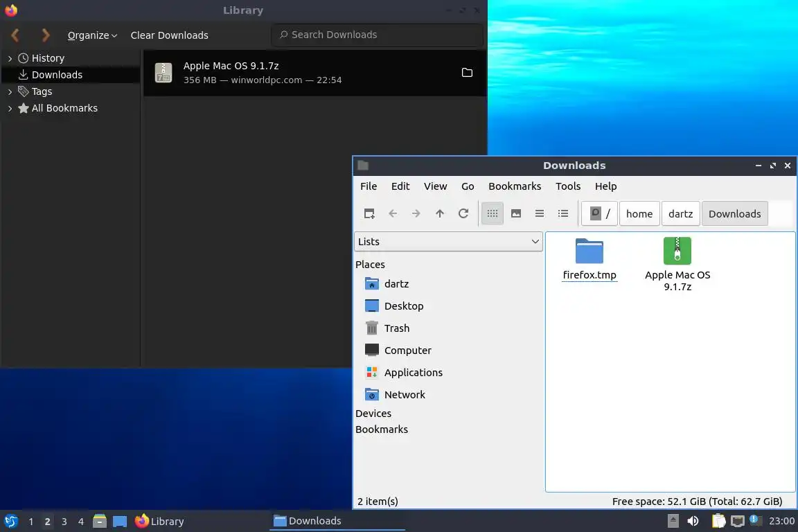This screenshot has width=798, height=532.
Task: Click the '2 item(s)' status text
Action: [x=378, y=502]
